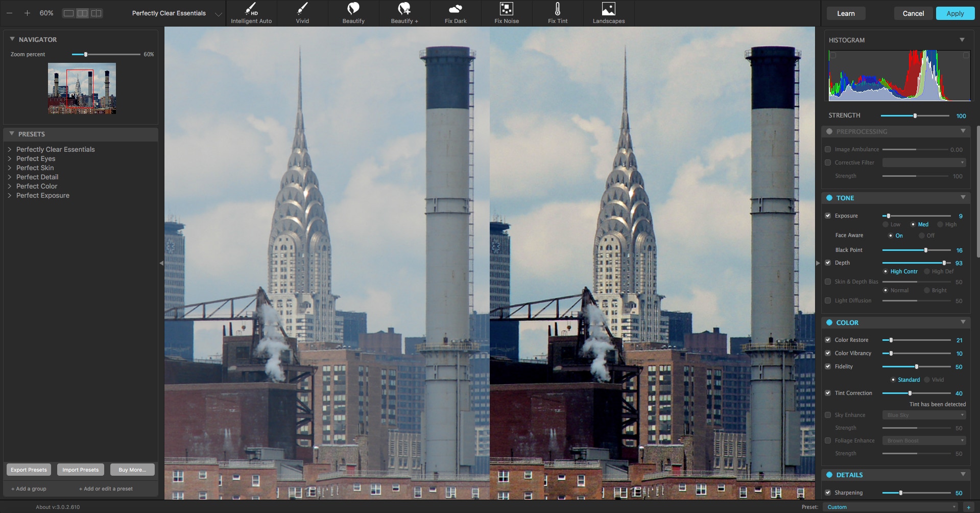Viewport: 980px width, 513px height.
Task: Click the Cancel button
Action: (913, 13)
